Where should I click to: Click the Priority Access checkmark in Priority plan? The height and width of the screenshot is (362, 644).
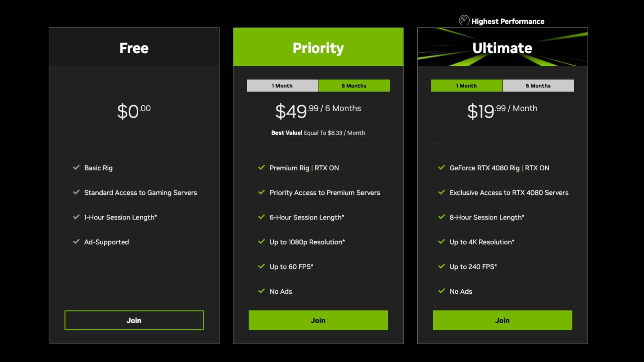pos(261,192)
